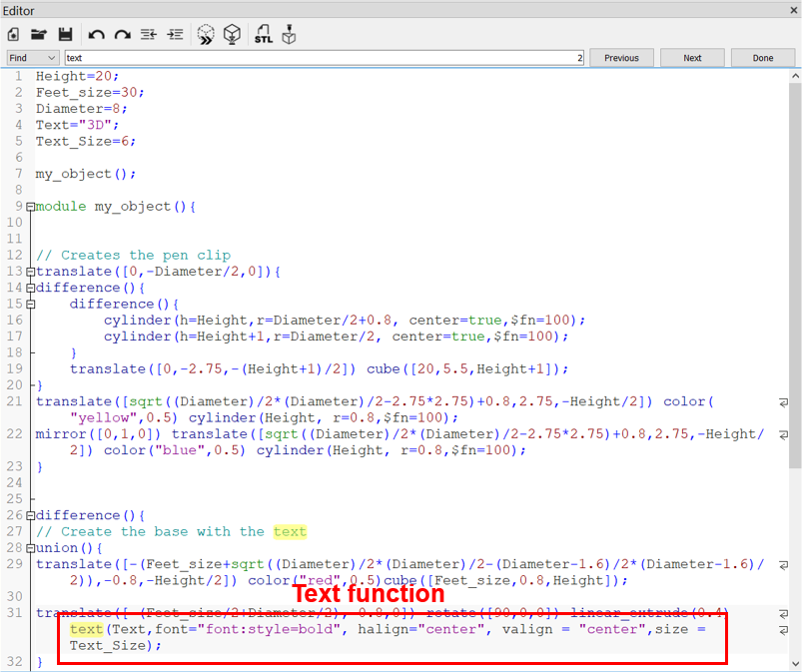Image resolution: width=802 pixels, height=672 pixels.
Task: Click the highlighted "text" function call on line 31
Action: 87,629
